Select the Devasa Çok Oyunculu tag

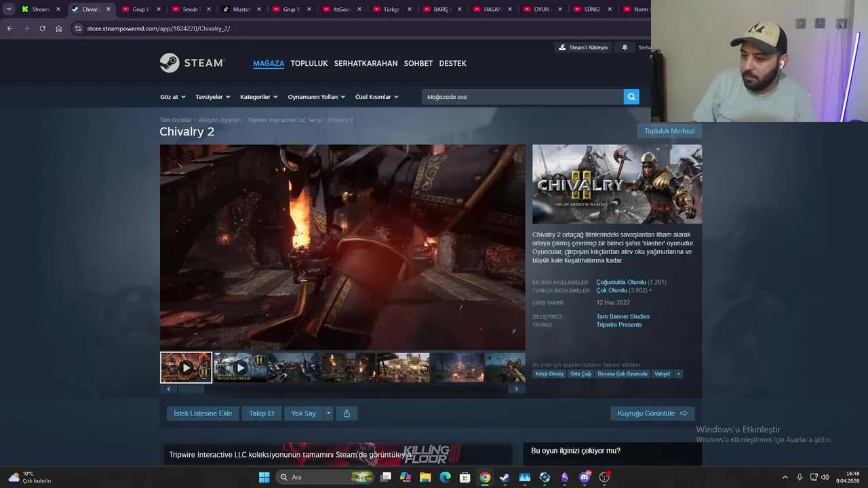[623, 373]
